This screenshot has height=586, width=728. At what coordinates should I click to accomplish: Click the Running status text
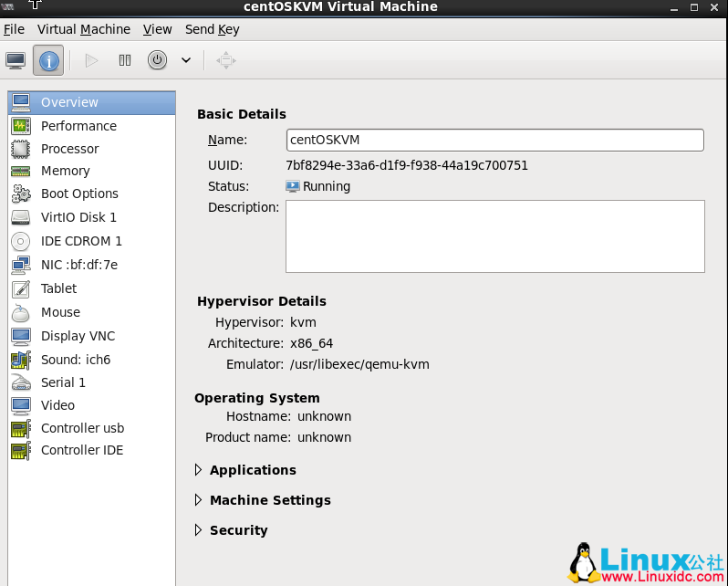pos(327,187)
